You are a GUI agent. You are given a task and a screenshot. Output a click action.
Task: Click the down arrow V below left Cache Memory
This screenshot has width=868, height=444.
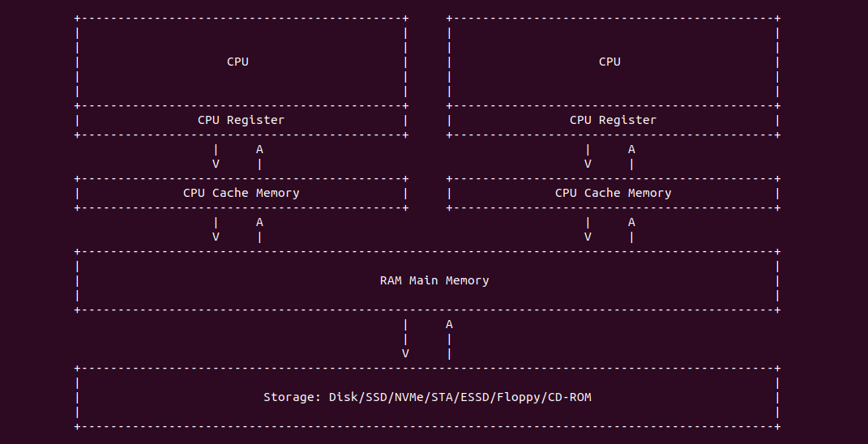coord(216,237)
